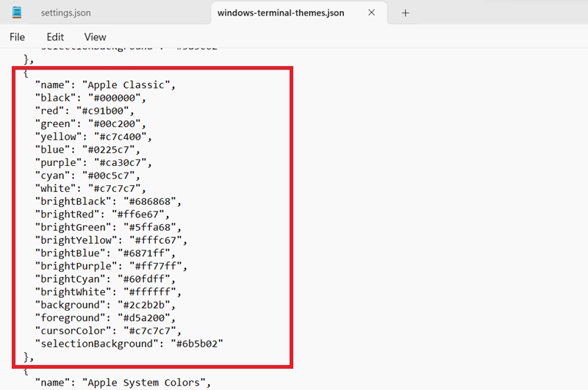Click the "brightBlue": "#6871ff" line
The height and width of the screenshot is (390, 588).
click(105, 253)
